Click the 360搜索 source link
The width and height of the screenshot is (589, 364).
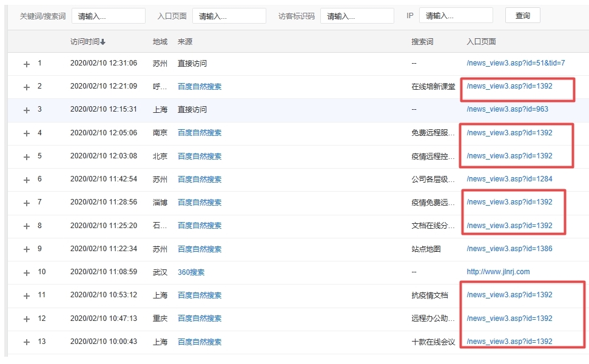tap(192, 272)
